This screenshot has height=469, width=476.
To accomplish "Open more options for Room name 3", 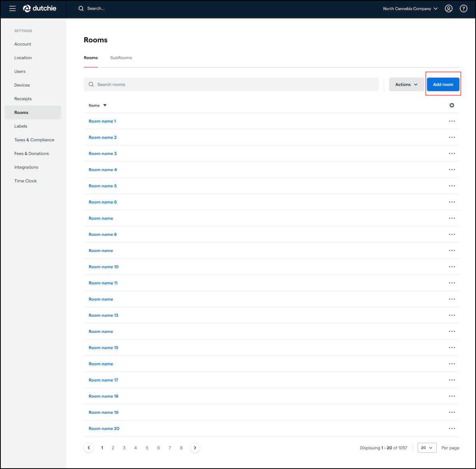I will tap(452, 154).
